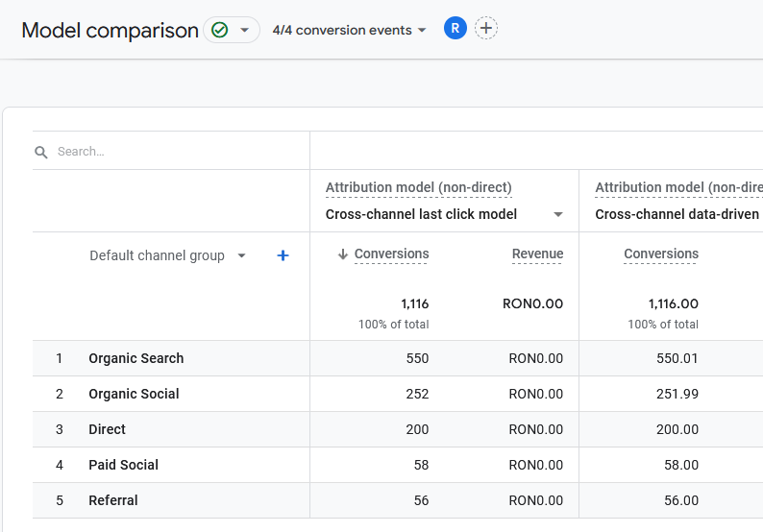Select the Referral row label

[x=112, y=500]
